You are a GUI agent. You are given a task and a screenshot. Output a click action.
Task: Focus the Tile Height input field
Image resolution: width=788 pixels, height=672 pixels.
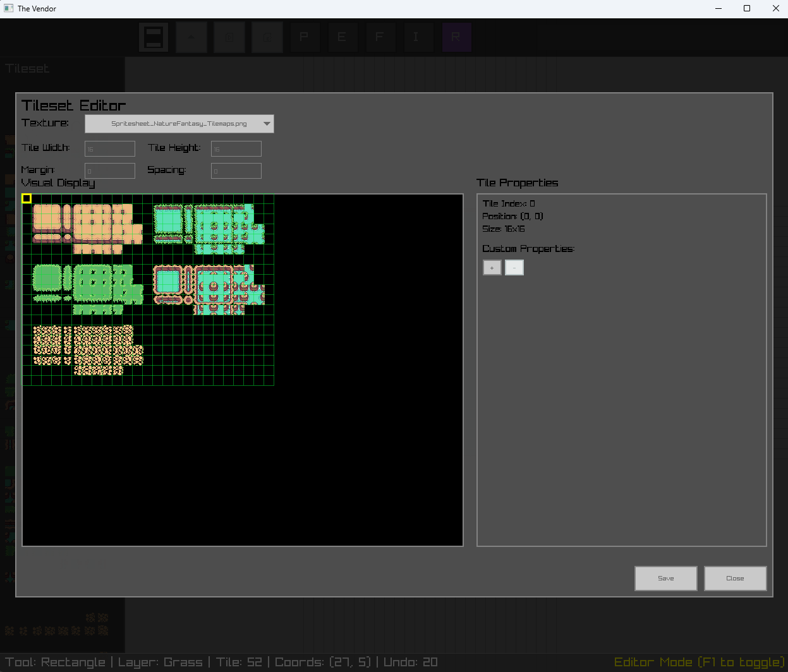click(x=236, y=149)
